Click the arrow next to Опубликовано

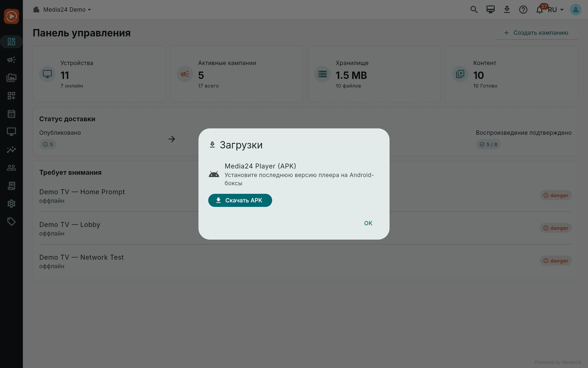[171, 139]
